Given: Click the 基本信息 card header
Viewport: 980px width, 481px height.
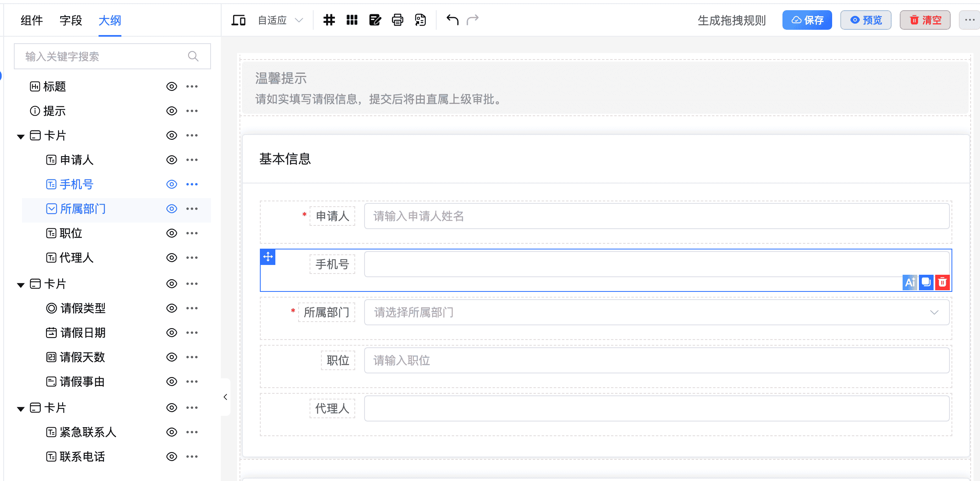Looking at the screenshot, I should click(x=606, y=159).
